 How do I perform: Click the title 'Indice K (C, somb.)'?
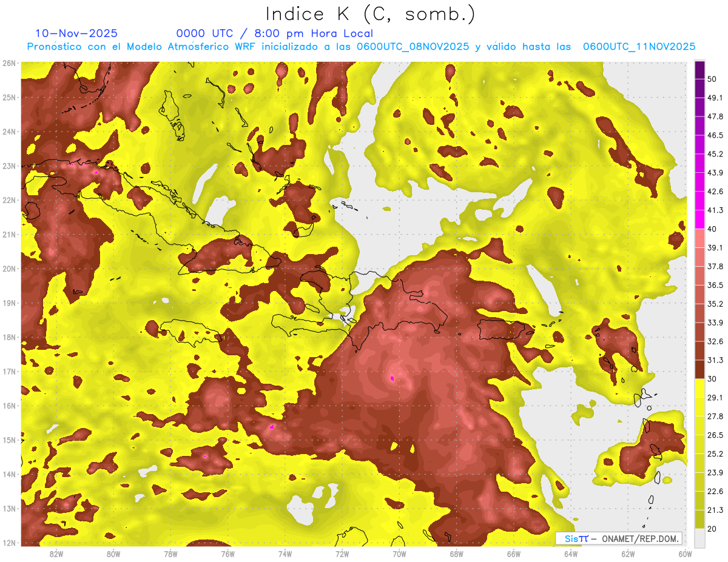click(x=370, y=15)
